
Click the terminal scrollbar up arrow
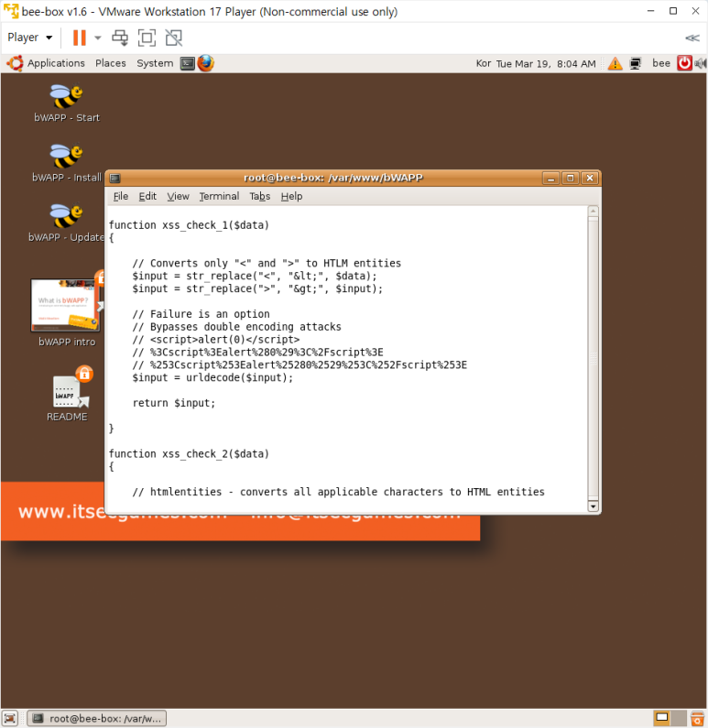(593, 212)
